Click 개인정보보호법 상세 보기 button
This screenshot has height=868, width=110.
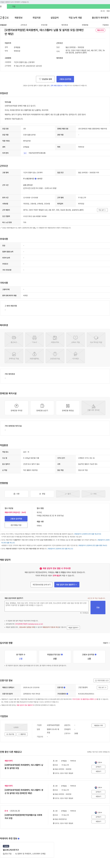point(41,585)
